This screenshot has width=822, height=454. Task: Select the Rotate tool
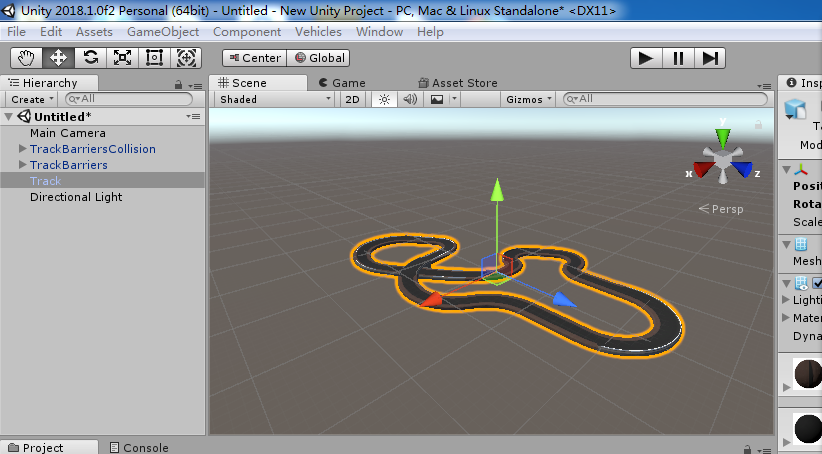pyautogui.click(x=90, y=58)
